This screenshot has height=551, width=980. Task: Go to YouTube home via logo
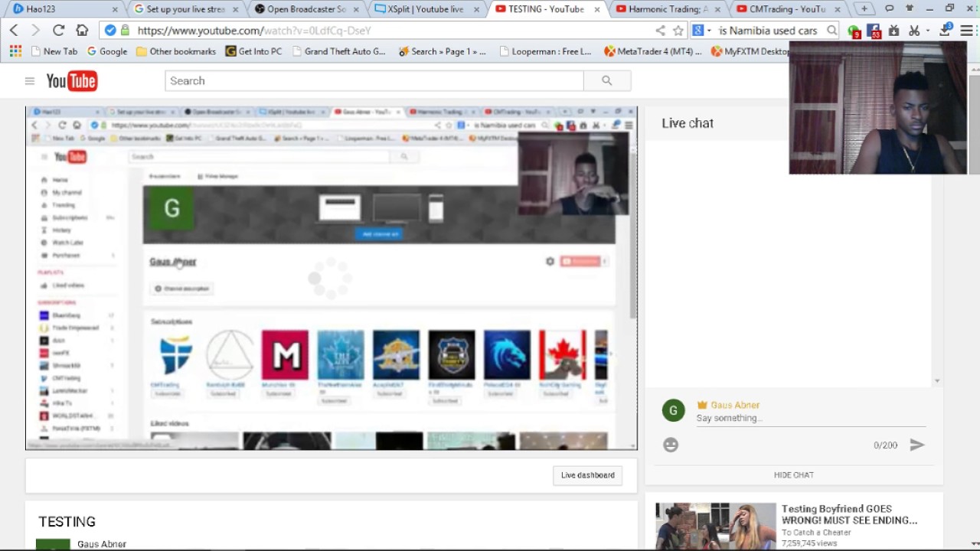[71, 81]
